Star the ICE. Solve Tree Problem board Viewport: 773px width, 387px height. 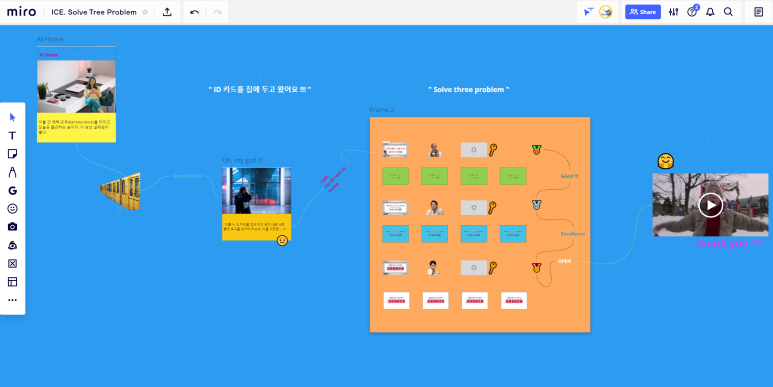(145, 12)
